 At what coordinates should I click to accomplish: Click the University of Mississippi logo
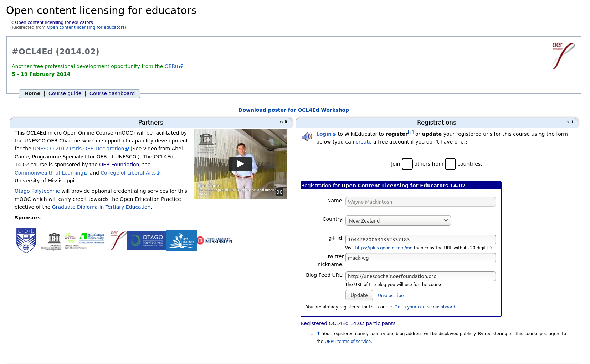pos(215,240)
